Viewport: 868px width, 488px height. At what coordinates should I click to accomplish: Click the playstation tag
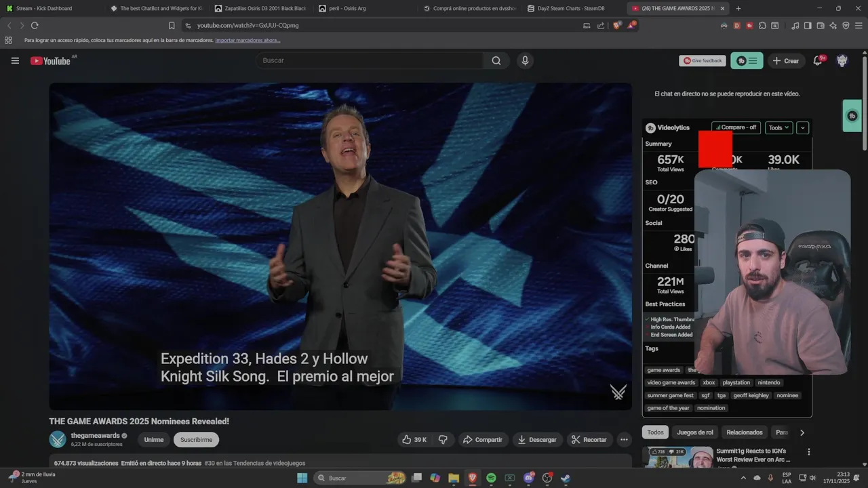point(736,382)
